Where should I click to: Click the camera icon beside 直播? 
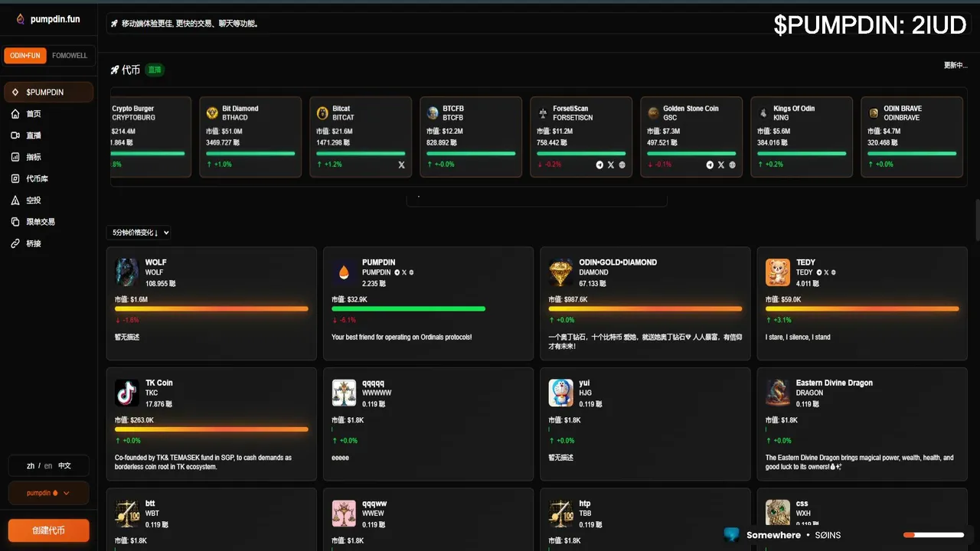point(15,135)
